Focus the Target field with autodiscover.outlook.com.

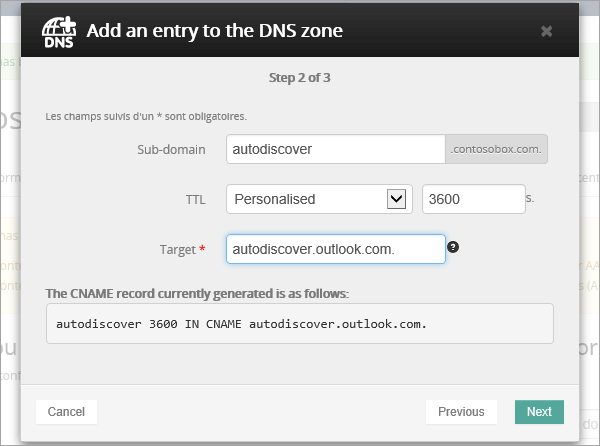pyautogui.click(x=335, y=249)
